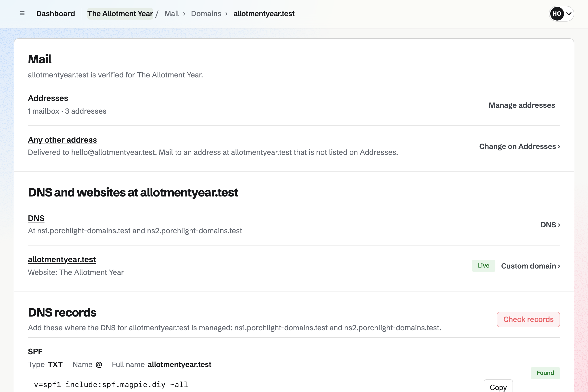The height and width of the screenshot is (392, 588).
Task: Open the underlined DNS heading link
Action: 36,218
